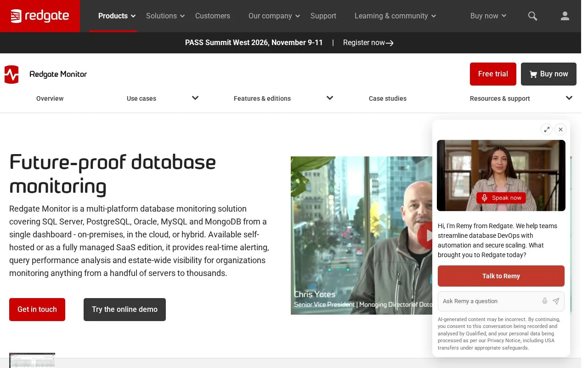Go to the Customers menu item
Viewport: 588px width, 368px height.
(x=213, y=16)
